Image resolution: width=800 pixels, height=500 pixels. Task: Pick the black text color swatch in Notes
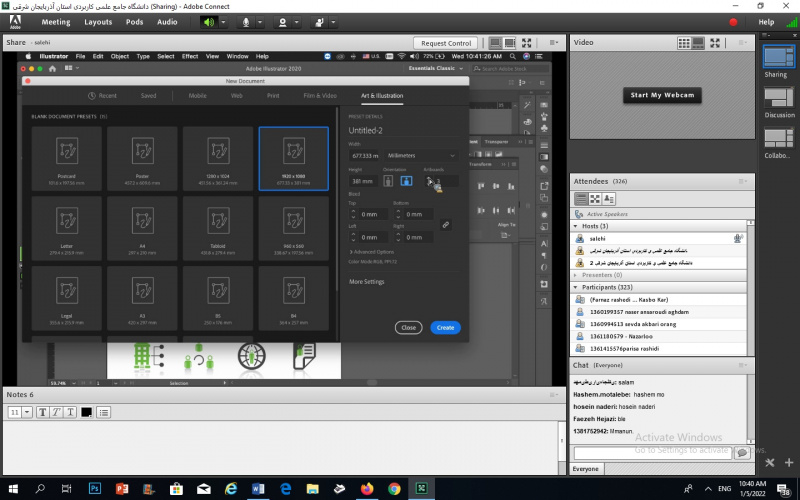click(87, 412)
